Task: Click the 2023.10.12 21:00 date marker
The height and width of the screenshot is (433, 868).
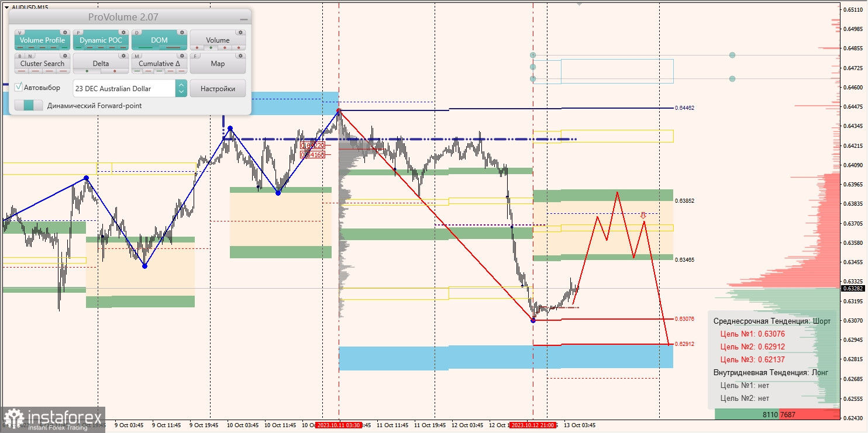Action: click(x=533, y=425)
